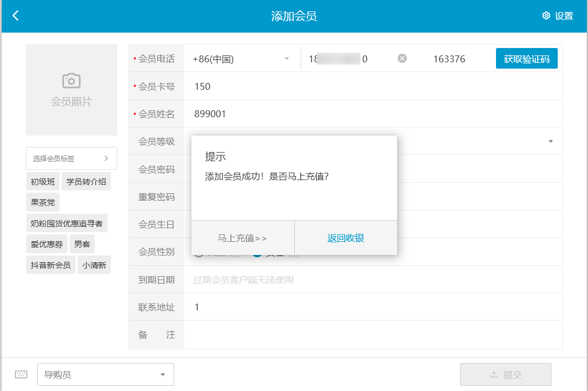Image resolution: width=588 pixels, height=391 pixels.
Task: Upload a photo via 会员照片 box
Action: click(71, 90)
